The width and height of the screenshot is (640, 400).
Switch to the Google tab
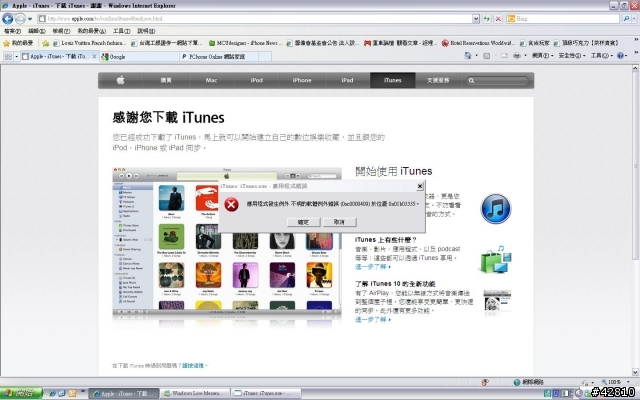[x=139, y=57]
